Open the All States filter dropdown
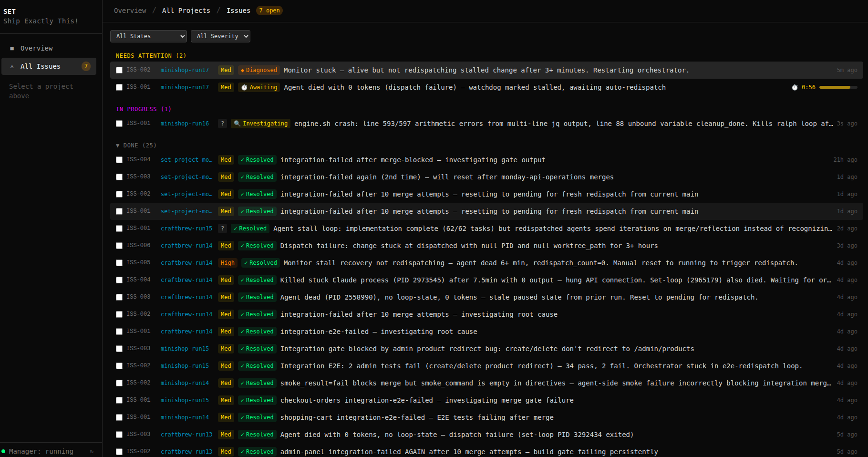868x457 pixels. [148, 36]
